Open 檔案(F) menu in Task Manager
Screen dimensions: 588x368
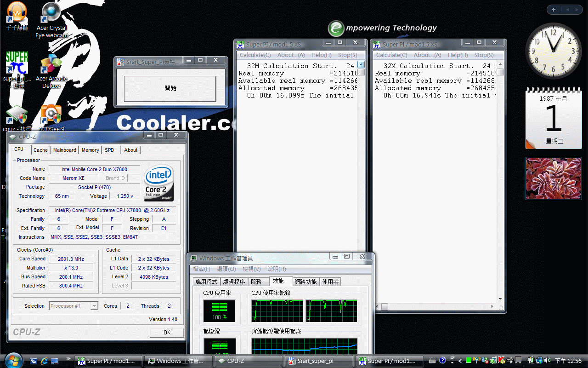202,269
